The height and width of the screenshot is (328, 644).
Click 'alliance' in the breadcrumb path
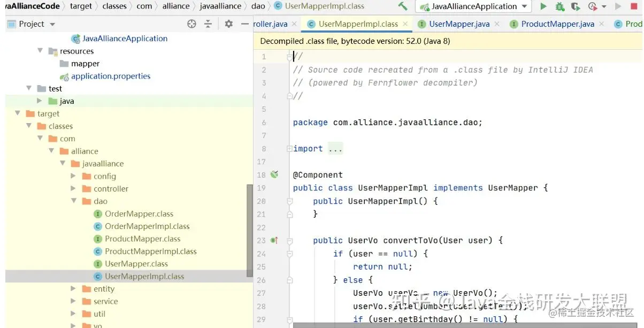176,6
